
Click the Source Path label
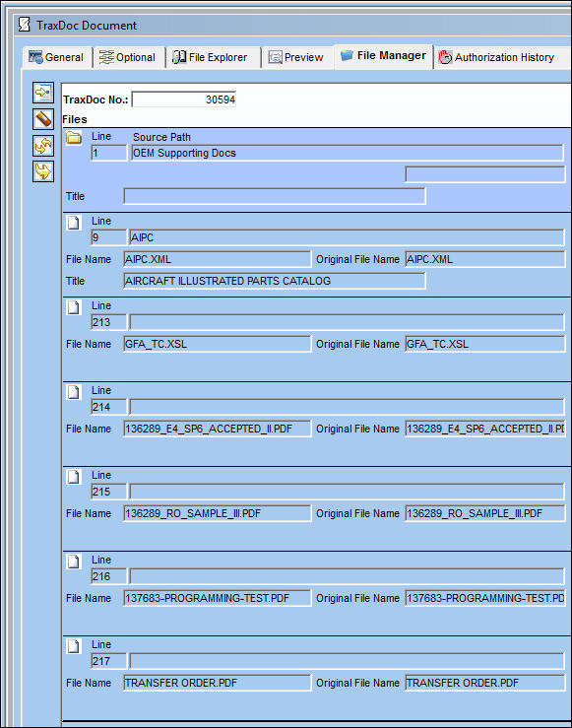click(x=161, y=137)
